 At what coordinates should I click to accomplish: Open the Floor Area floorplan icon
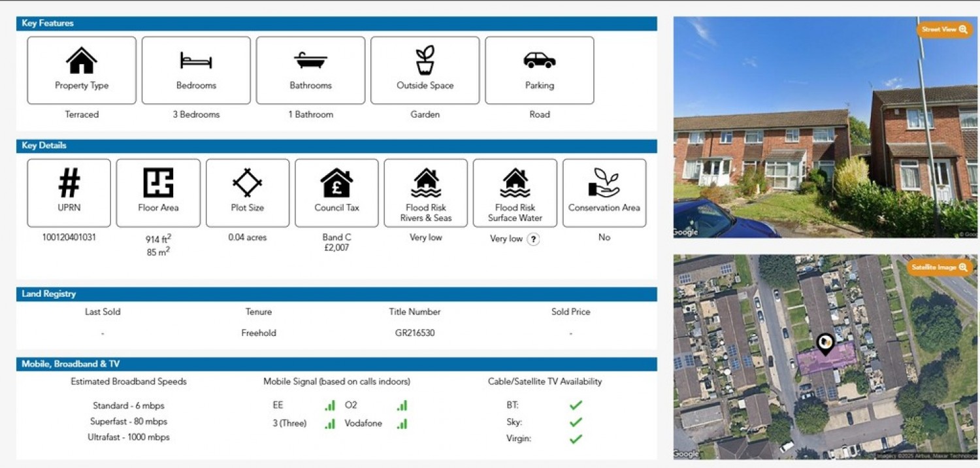[x=158, y=183]
